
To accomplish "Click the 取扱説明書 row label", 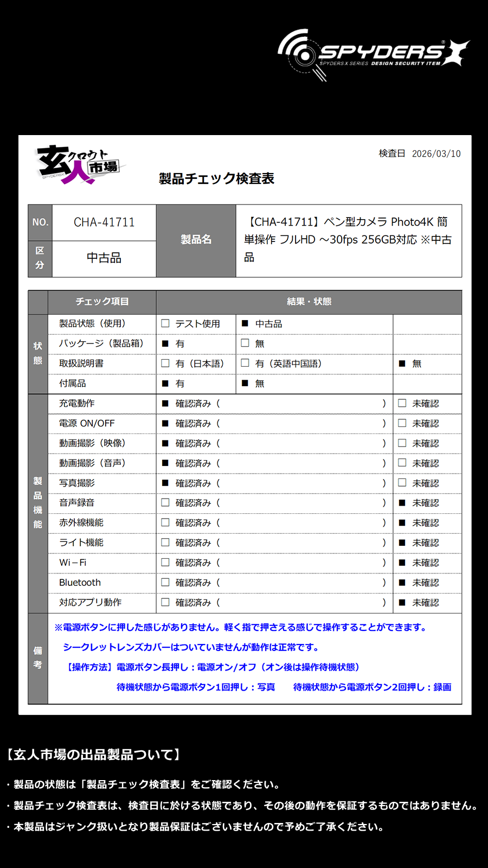I will (x=81, y=363).
